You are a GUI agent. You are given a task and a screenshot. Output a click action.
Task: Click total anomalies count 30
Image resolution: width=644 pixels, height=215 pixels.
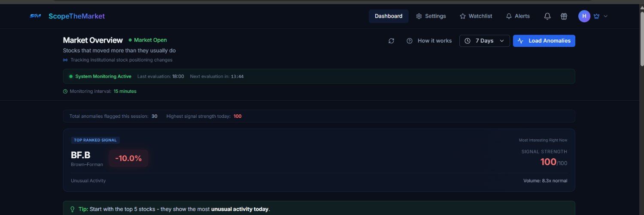pyautogui.click(x=155, y=116)
